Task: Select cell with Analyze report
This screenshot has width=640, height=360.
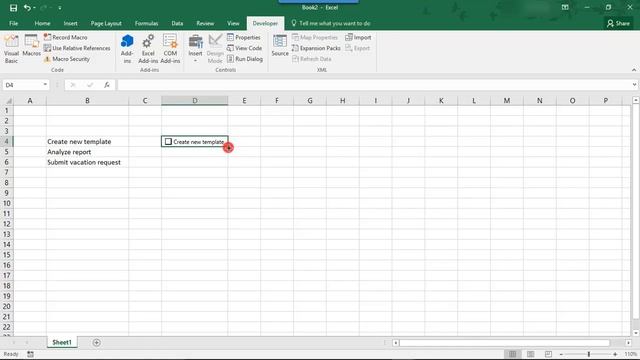Action: 87,152
